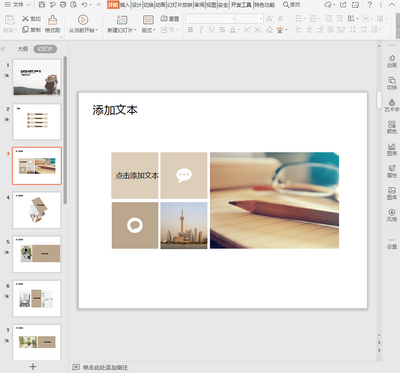Select slide 5 thumbnail
400x373 pixels.
tap(37, 254)
